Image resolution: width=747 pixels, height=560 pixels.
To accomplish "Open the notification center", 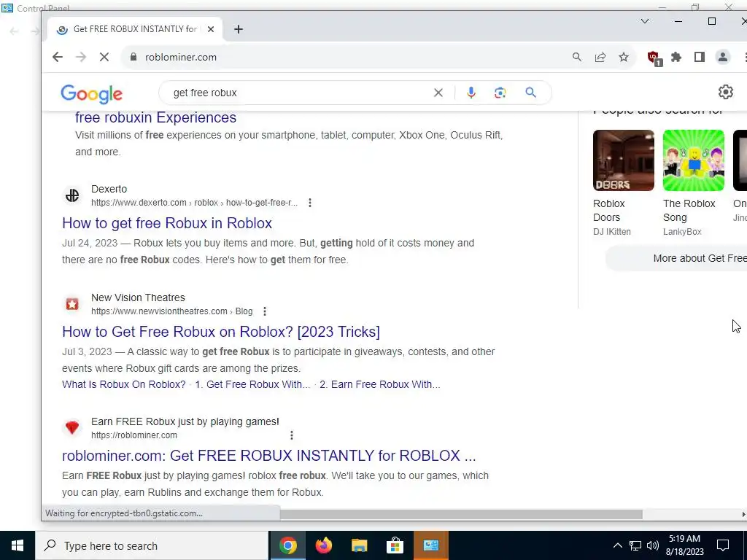I will (x=723, y=545).
